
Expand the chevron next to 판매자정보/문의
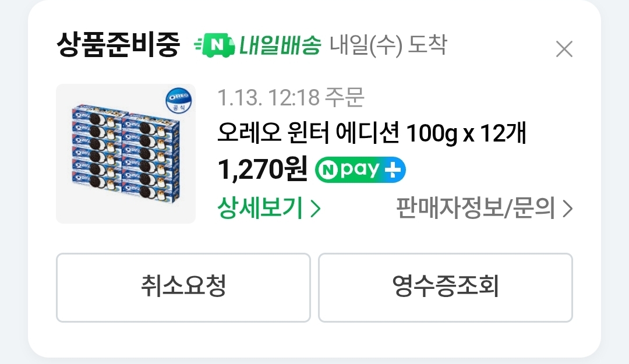coord(567,208)
